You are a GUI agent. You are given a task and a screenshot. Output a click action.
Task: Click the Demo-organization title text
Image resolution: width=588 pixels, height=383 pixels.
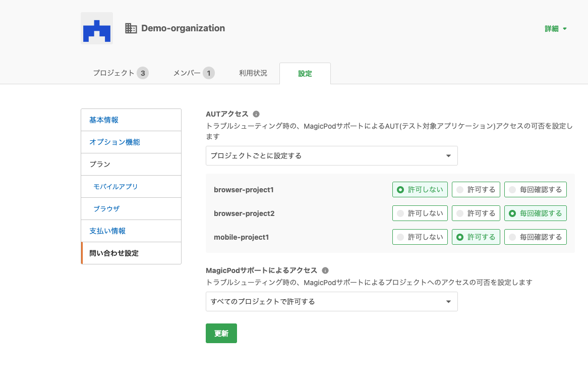(183, 28)
